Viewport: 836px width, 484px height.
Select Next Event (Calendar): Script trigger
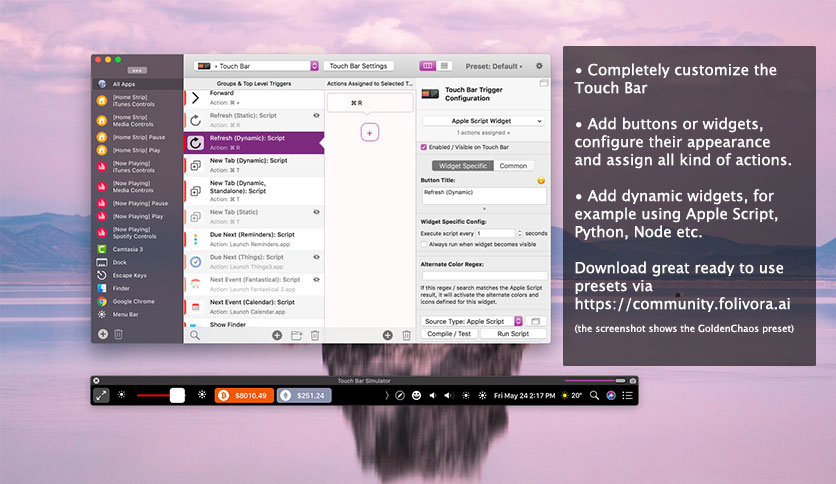[x=254, y=307]
